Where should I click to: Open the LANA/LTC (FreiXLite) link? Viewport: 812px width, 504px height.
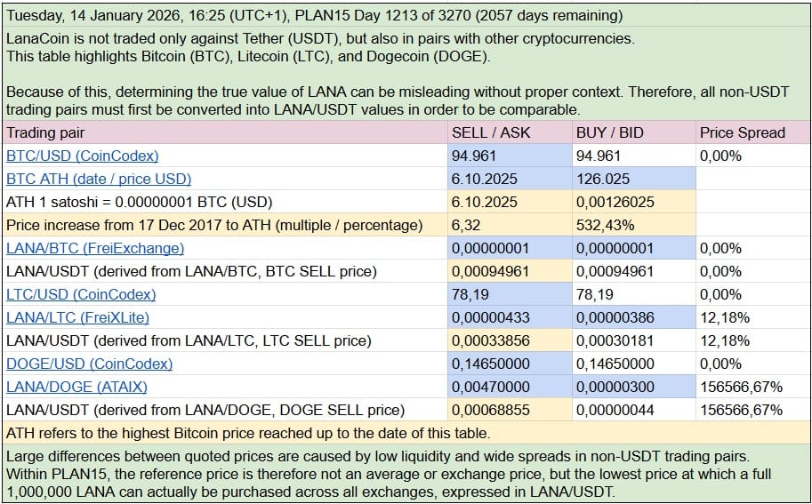77,317
